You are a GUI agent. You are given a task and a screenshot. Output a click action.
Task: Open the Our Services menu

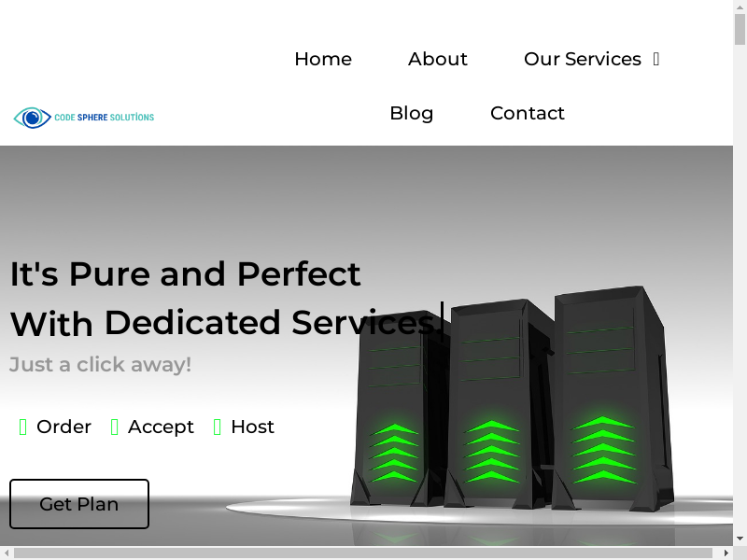[x=582, y=59]
